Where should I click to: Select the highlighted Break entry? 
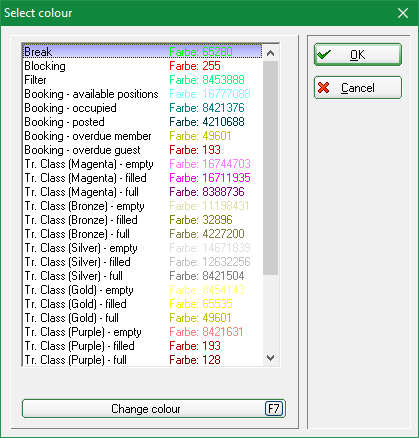pyautogui.click(x=143, y=52)
